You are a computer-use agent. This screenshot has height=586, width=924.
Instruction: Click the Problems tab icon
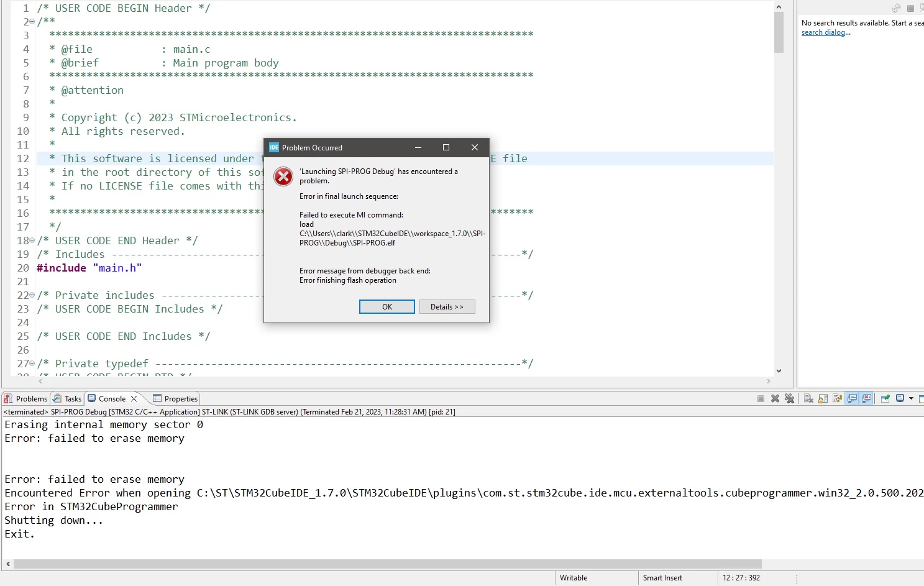tap(8, 398)
